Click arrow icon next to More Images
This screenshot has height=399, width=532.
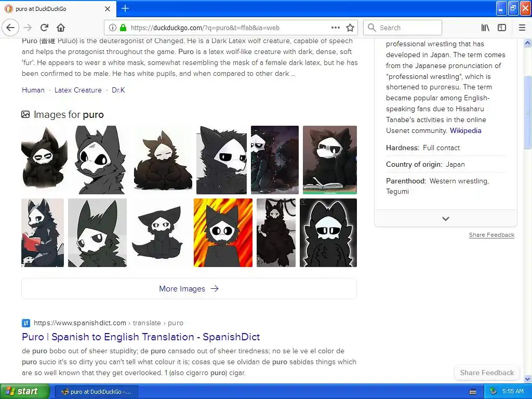215,289
